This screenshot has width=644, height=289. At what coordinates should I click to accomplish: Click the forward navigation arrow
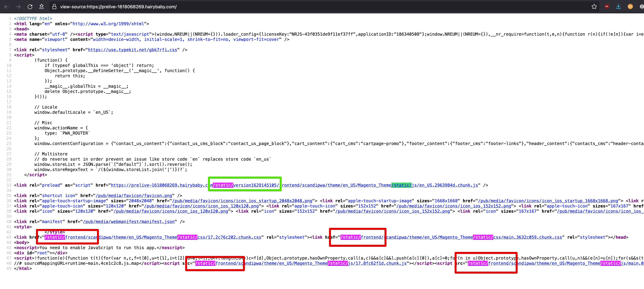pos(18,7)
